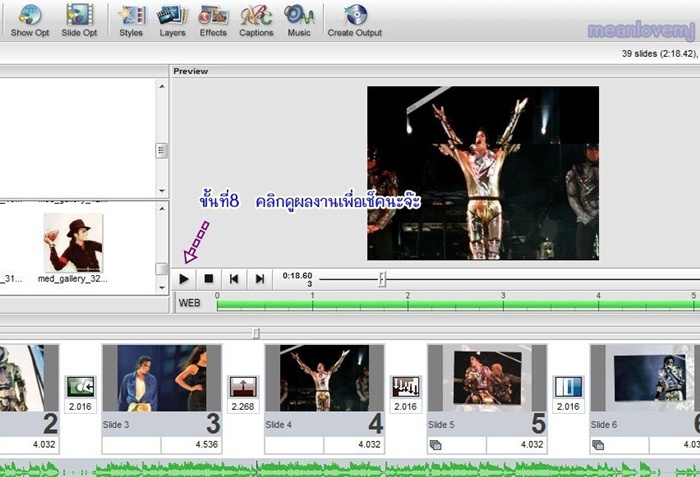Open Show Opt toolbar icon
The height and width of the screenshot is (477, 700).
(x=30, y=20)
